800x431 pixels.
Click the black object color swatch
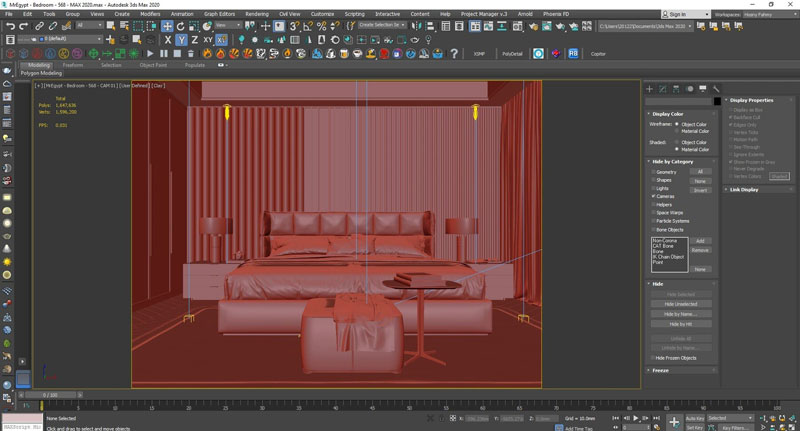point(717,101)
